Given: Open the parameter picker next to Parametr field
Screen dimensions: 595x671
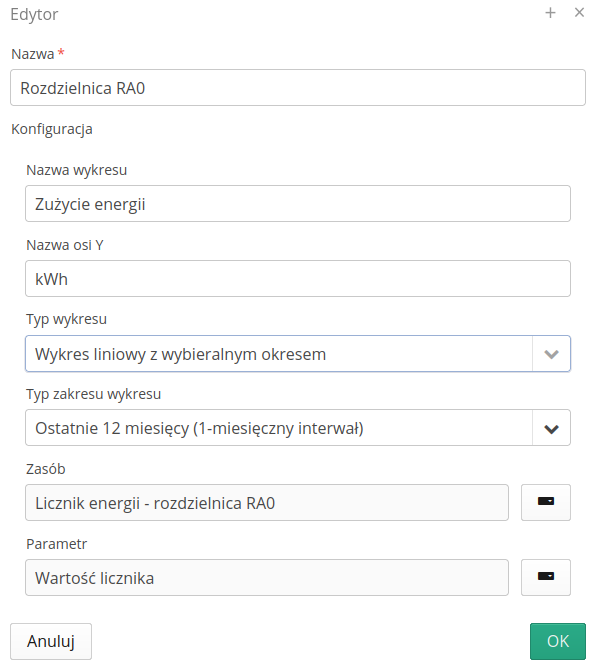Looking at the screenshot, I should [x=546, y=577].
